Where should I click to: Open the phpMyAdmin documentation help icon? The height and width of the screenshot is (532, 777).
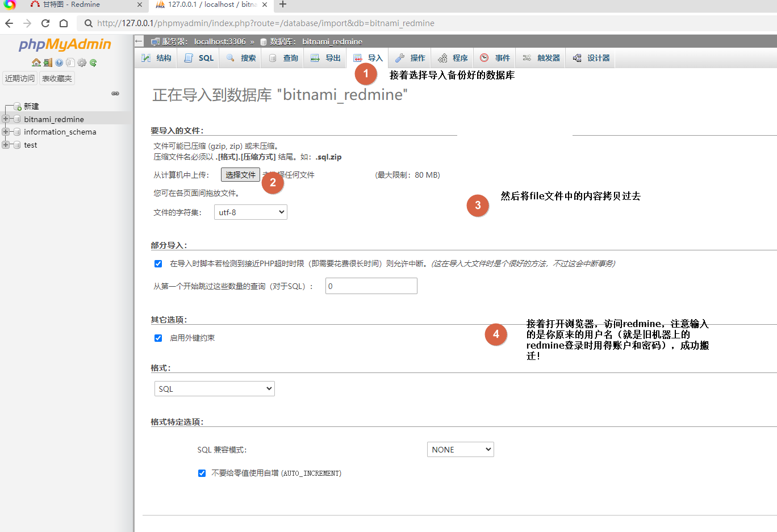[59, 62]
